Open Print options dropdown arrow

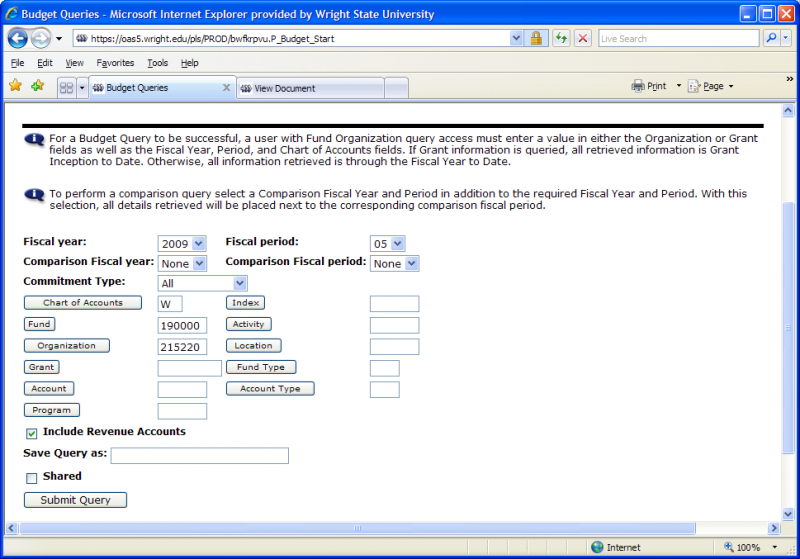(x=679, y=86)
